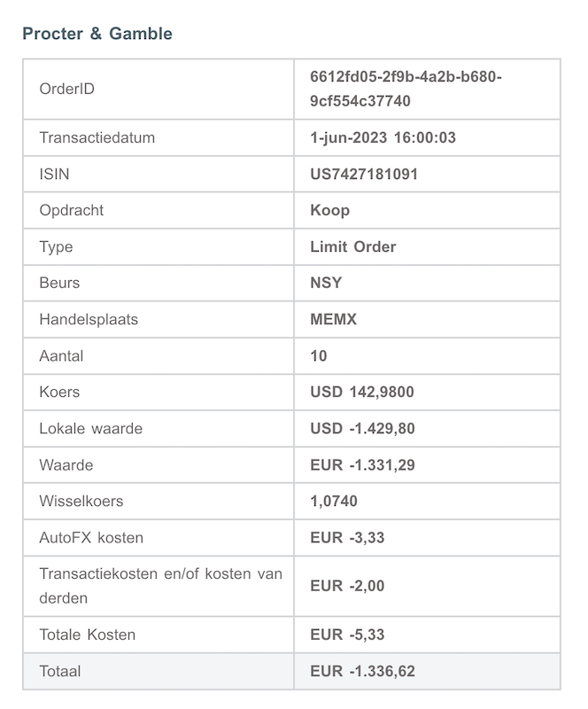Select the transaction date 1-jun-2023 16:00:03
The width and height of the screenshot is (588, 709).
click(x=383, y=137)
